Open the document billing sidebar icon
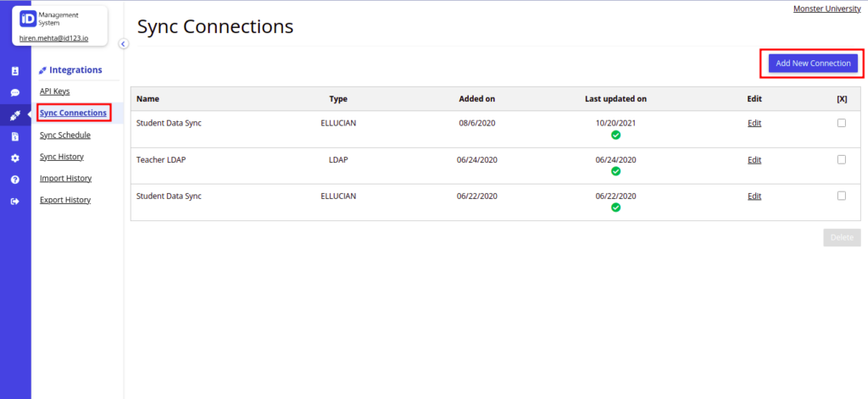 pos(15,136)
